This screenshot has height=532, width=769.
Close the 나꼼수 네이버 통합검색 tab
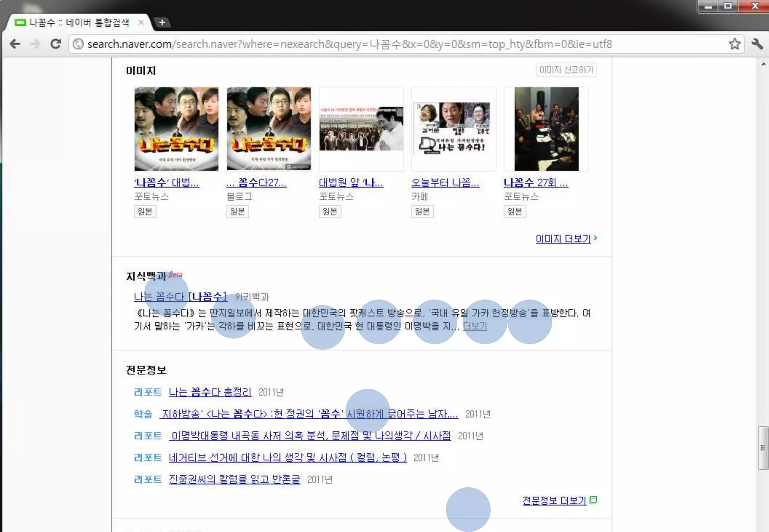(x=141, y=23)
